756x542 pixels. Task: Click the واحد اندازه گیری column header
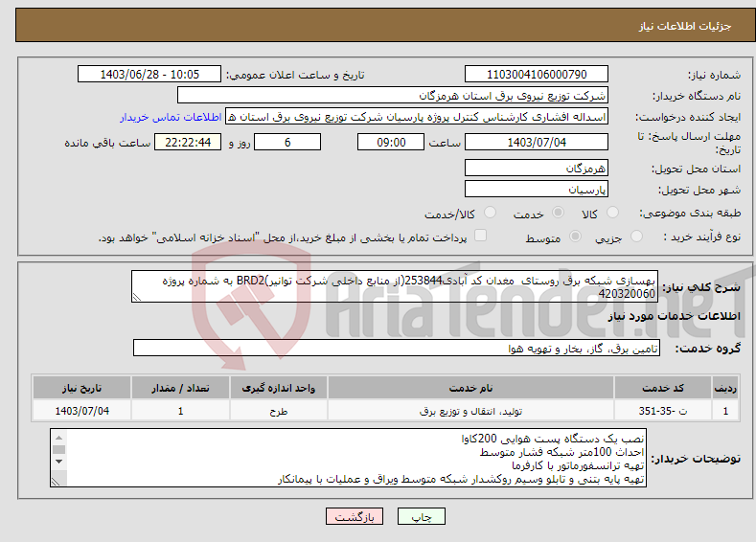coord(279,388)
